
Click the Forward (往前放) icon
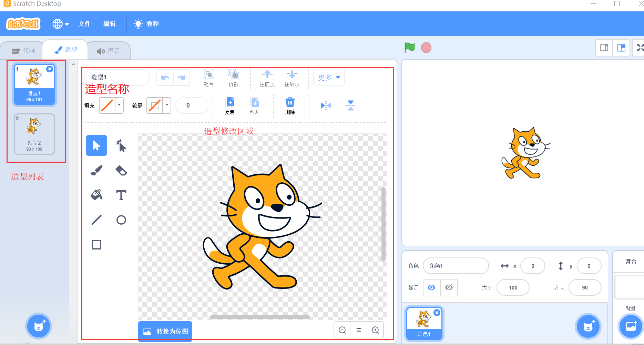[x=267, y=78]
